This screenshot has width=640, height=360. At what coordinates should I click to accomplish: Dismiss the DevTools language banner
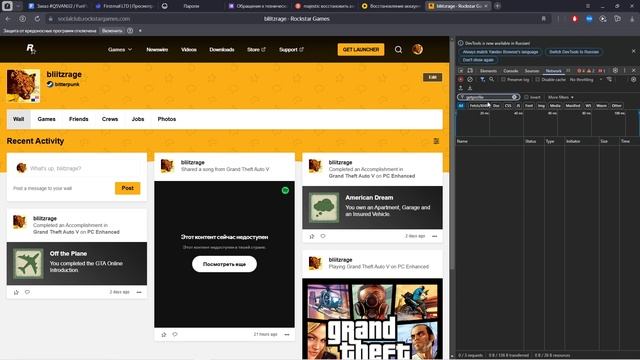[633, 51]
